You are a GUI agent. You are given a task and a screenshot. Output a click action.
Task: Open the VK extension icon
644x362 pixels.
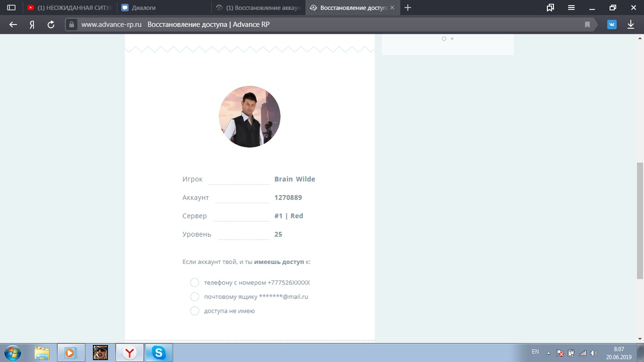(x=612, y=24)
